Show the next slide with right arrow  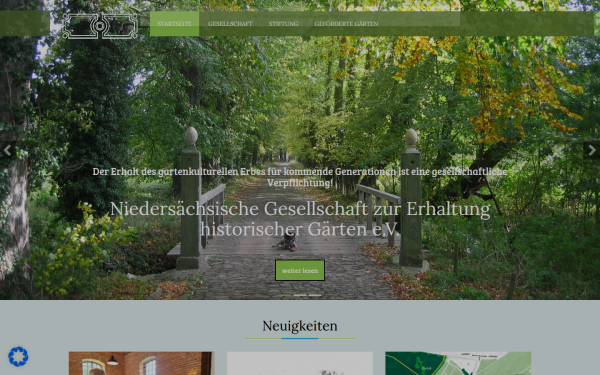(592, 150)
